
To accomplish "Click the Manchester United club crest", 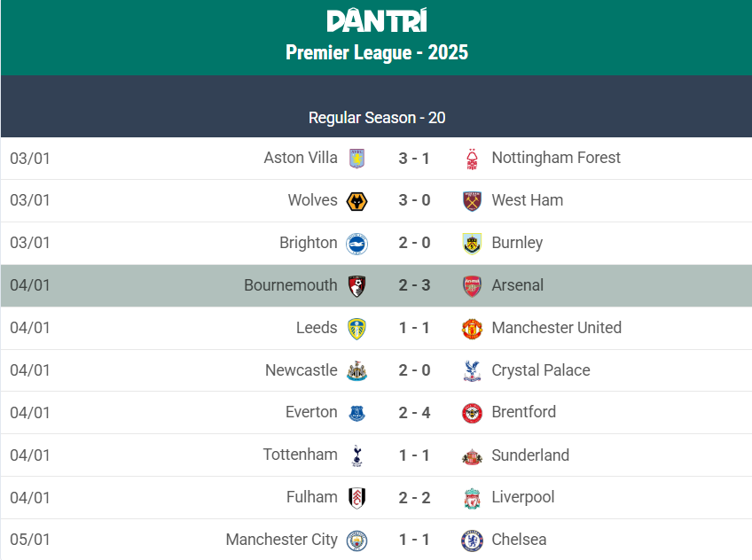I will click(x=473, y=329).
